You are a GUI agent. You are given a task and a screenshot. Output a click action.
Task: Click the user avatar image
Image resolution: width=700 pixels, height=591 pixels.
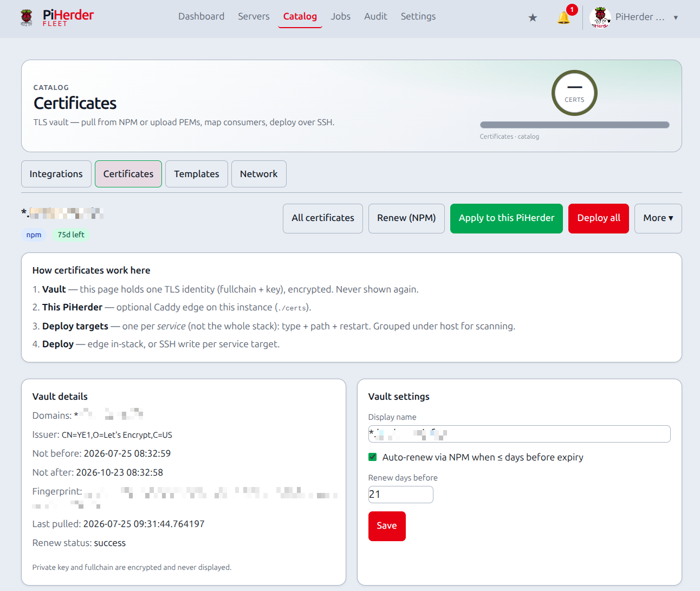(600, 17)
